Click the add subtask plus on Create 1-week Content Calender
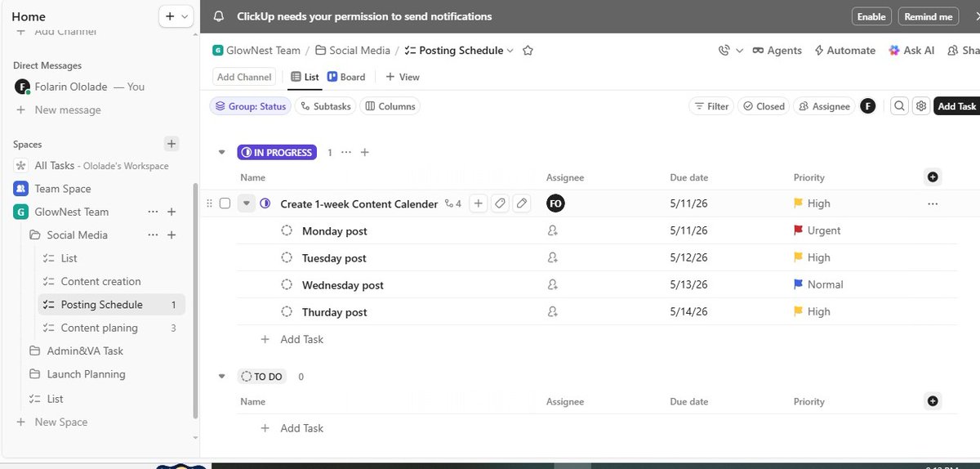980x469 pixels. coord(479,203)
